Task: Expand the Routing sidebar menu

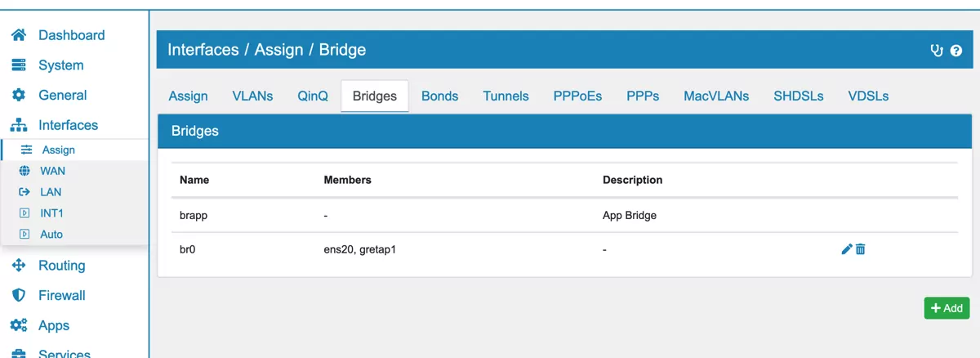Action: 62,266
